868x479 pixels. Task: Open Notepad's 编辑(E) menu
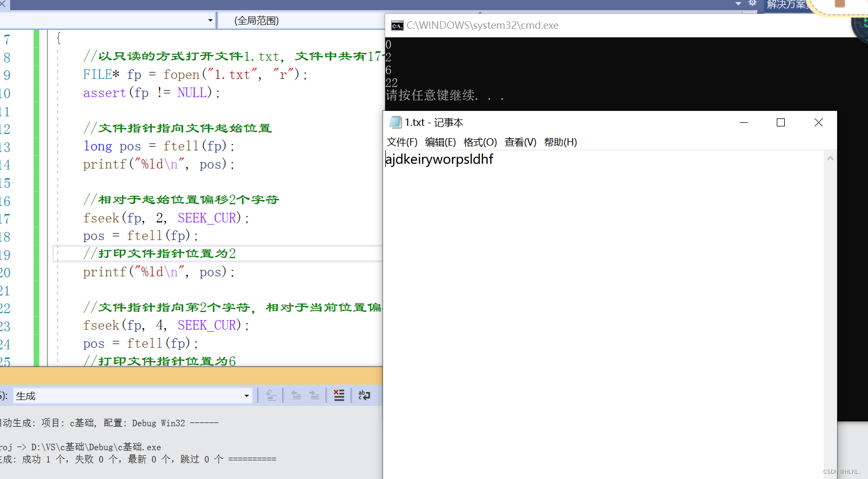pyautogui.click(x=440, y=142)
